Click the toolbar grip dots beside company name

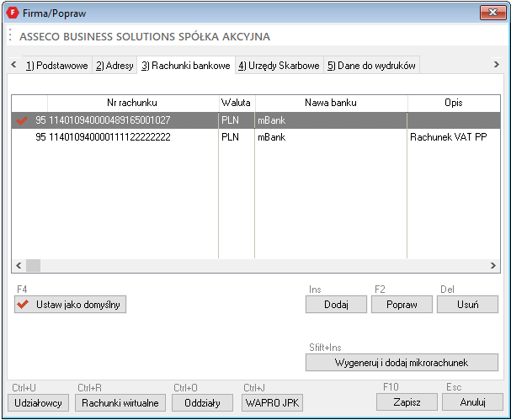[x=10, y=35]
